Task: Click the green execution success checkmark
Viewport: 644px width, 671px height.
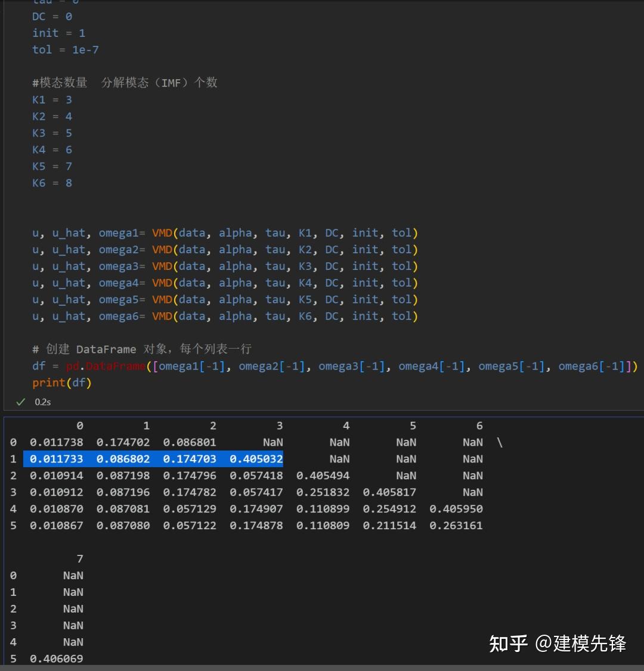Action: pos(20,402)
